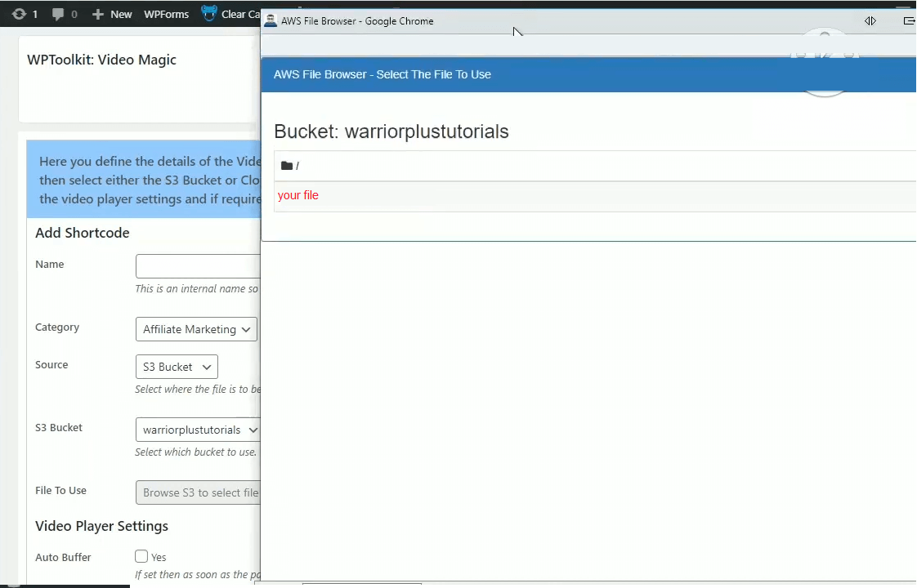
Task: Open the S3 Bucket dropdown warriorplustutorials
Action: [x=198, y=430]
